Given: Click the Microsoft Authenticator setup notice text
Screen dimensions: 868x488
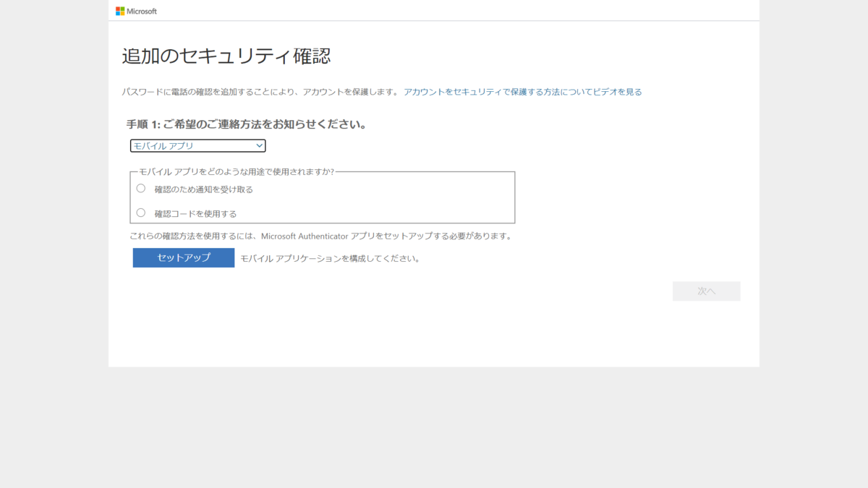Looking at the screenshot, I should (x=321, y=236).
